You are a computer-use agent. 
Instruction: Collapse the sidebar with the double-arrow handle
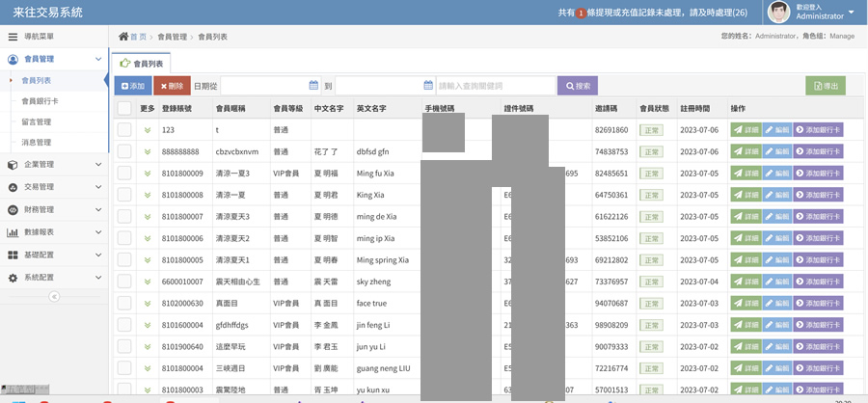(54, 296)
